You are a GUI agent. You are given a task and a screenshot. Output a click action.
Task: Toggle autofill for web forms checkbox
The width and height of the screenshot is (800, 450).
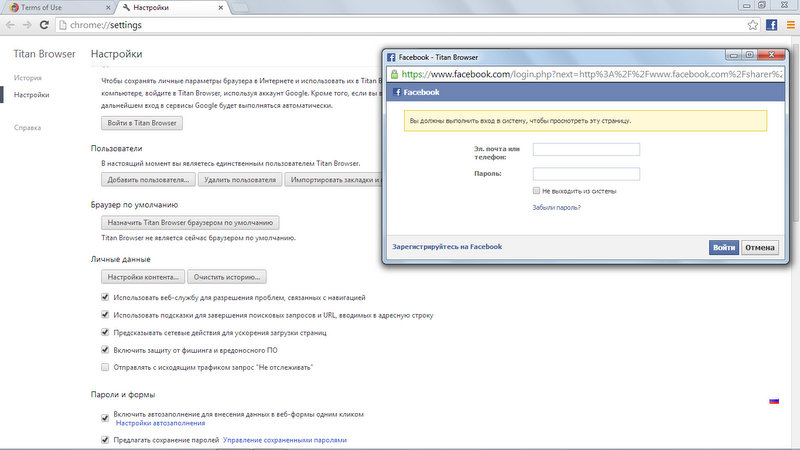tap(105, 418)
